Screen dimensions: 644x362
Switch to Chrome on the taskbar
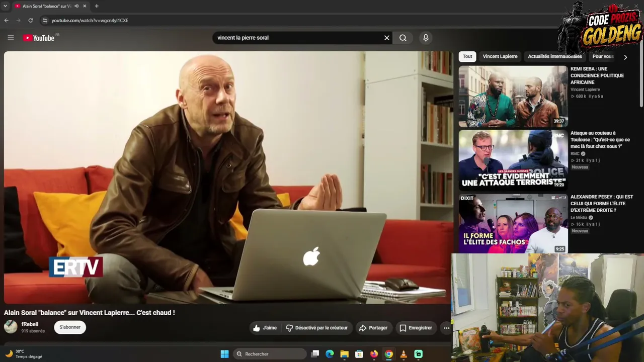[x=389, y=354]
